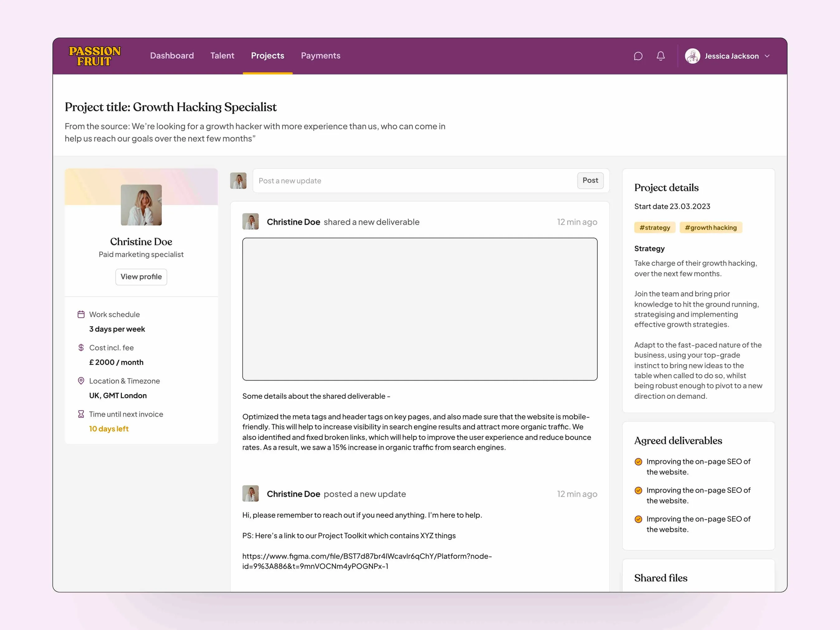Switch to the Talent tab
This screenshot has height=630, width=840.
(x=222, y=56)
